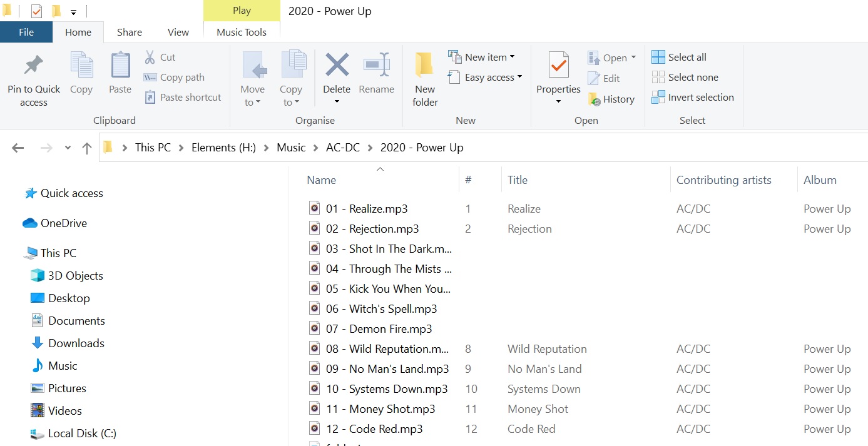Navigate to This PC in address bar
868x446 pixels.
[153, 148]
